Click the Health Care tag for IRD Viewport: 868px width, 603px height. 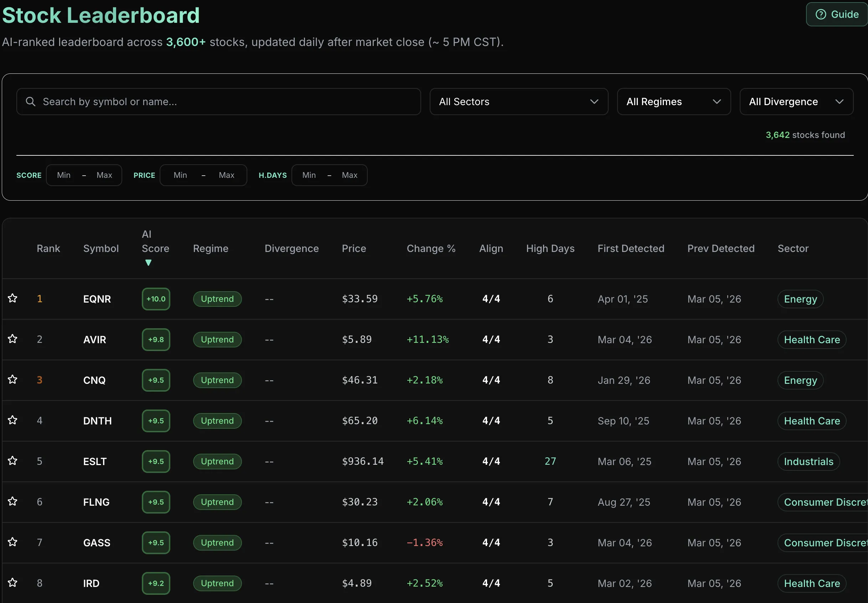812,583
